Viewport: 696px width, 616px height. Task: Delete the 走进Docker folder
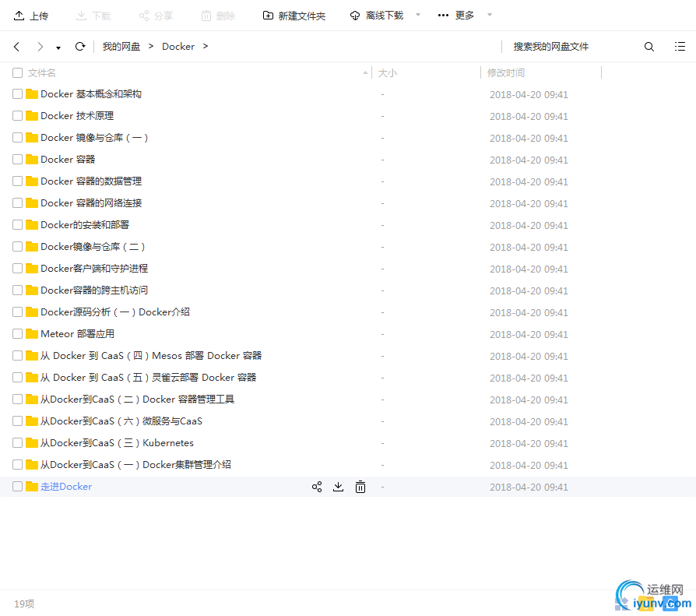coord(360,487)
